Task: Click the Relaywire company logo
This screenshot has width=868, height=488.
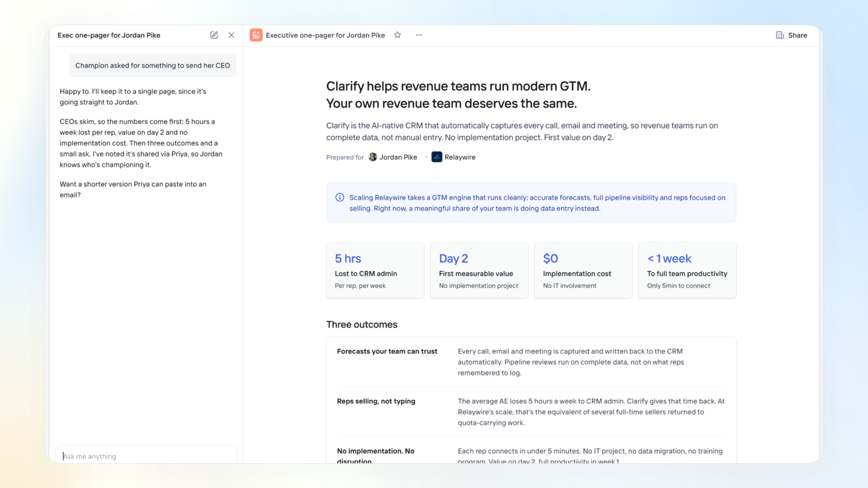Action: (437, 157)
